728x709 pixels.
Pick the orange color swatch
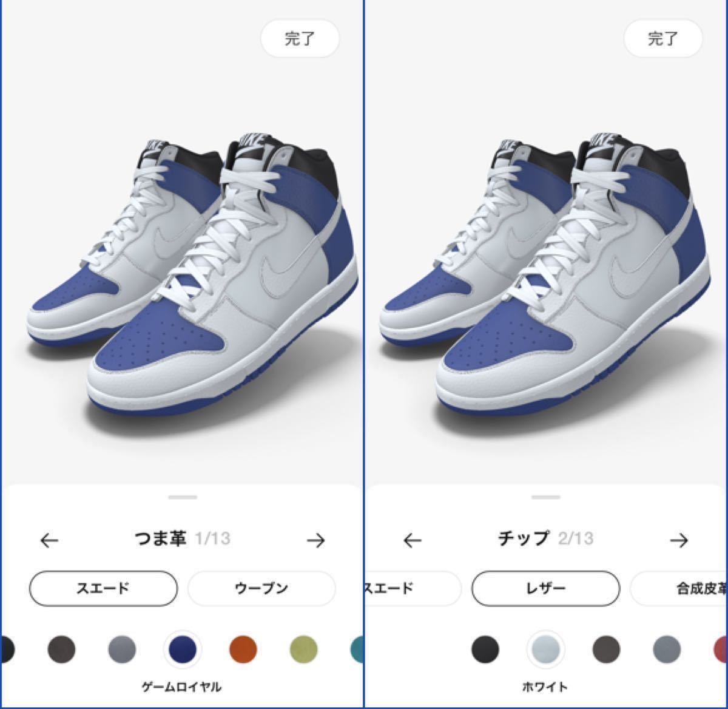click(x=243, y=649)
